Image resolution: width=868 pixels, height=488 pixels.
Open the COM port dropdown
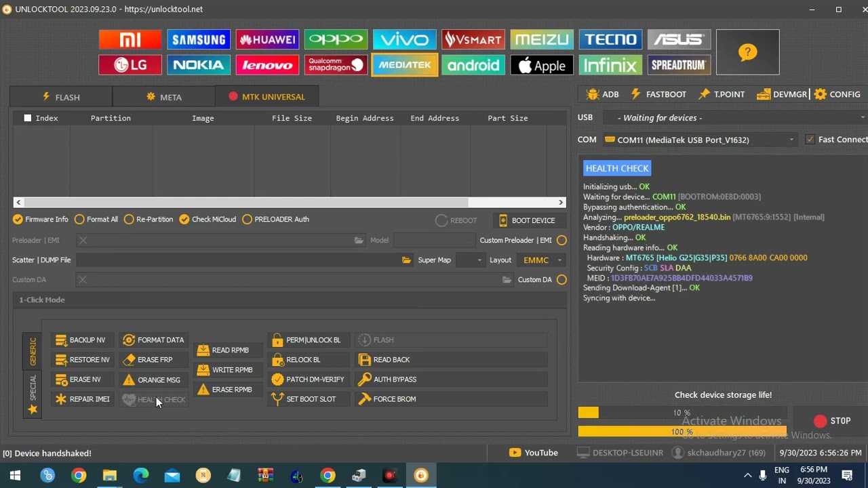(x=791, y=140)
